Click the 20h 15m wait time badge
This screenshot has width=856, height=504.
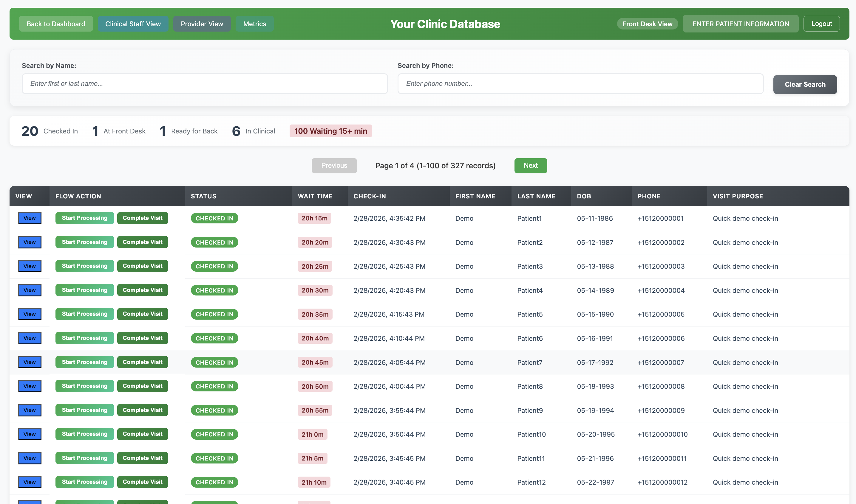(x=314, y=218)
